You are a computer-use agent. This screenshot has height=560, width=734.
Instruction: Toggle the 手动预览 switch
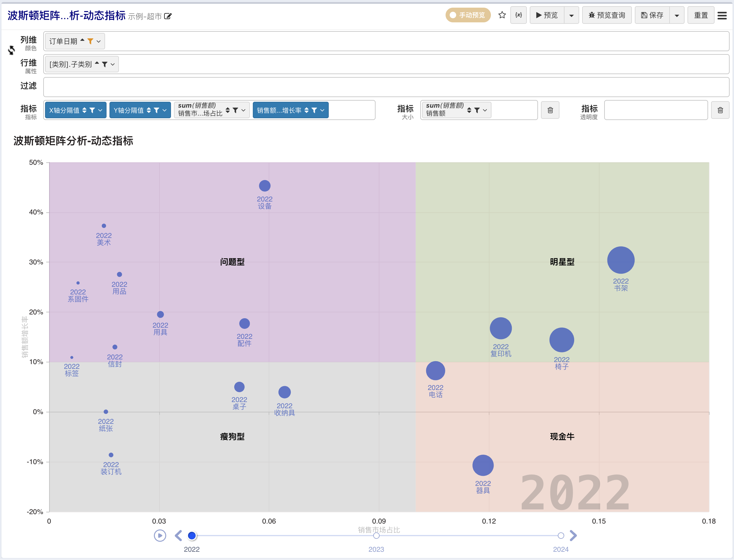[468, 15]
